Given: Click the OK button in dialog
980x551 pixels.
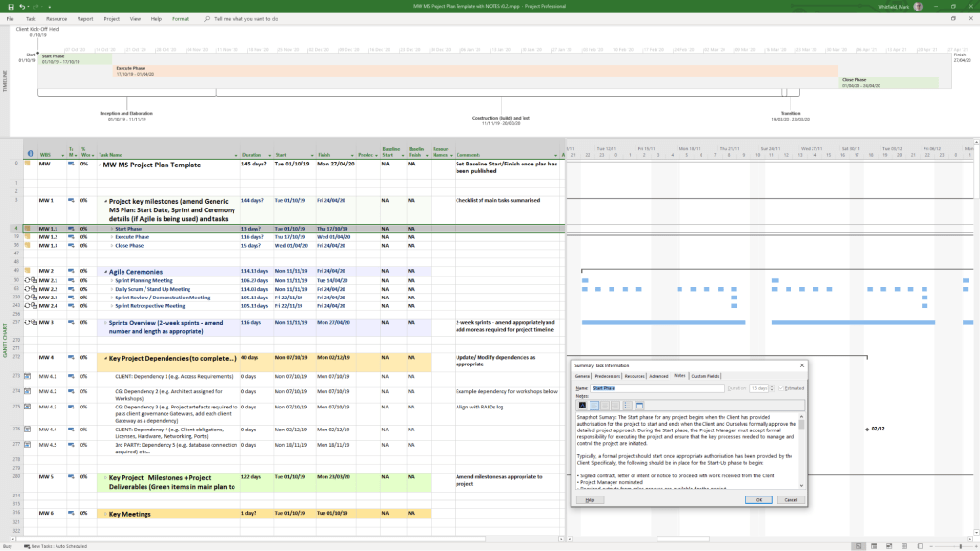Looking at the screenshot, I should tap(758, 499).
